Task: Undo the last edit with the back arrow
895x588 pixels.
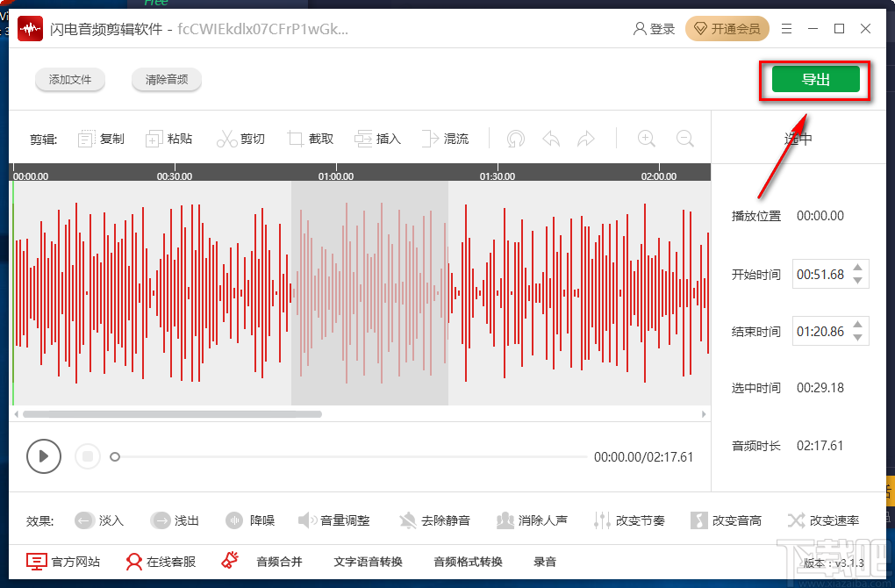Action: pyautogui.click(x=551, y=139)
